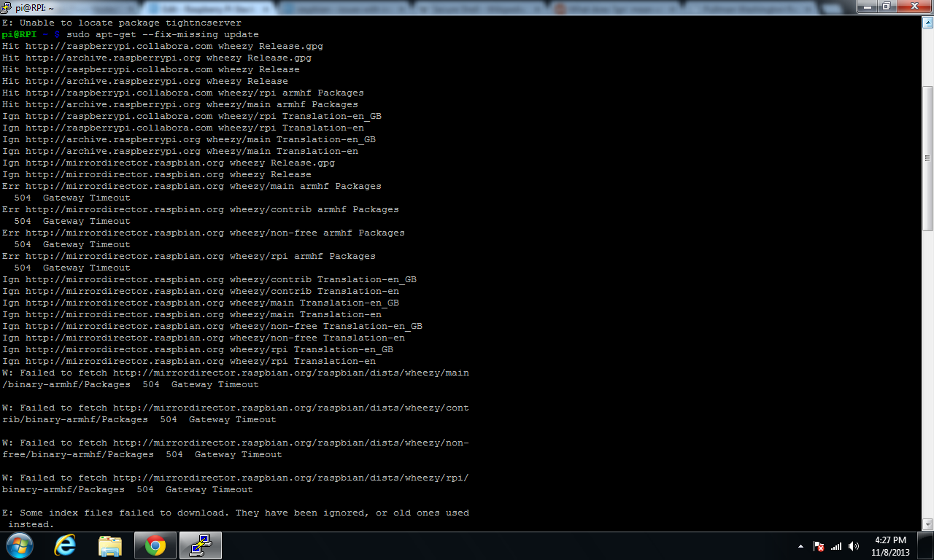This screenshot has height=560, width=934.
Task: Click the 'archive.raspberrypi.org wheezy/main Translation-en_GB' line
Action: pyautogui.click(x=189, y=139)
